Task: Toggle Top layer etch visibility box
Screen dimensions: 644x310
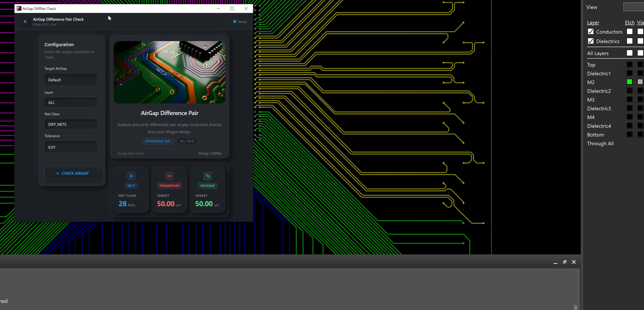Action: (x=629, y=65)
